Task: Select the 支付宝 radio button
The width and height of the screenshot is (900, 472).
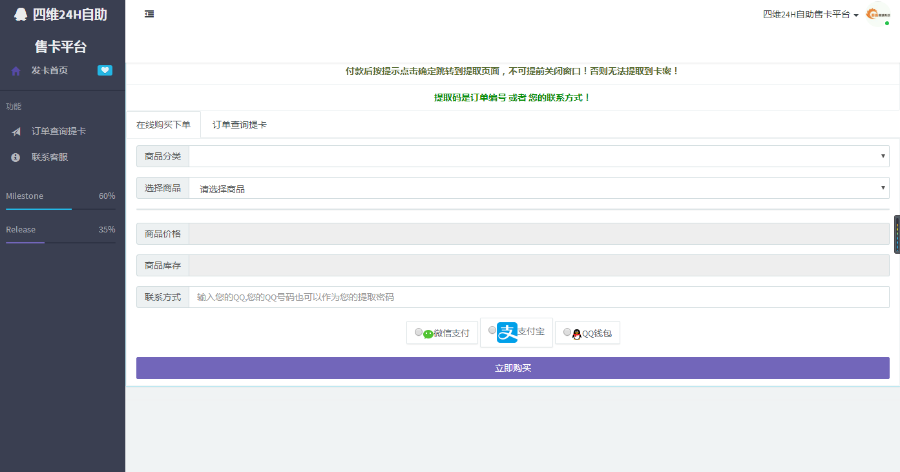Action: tap(492, 330)
